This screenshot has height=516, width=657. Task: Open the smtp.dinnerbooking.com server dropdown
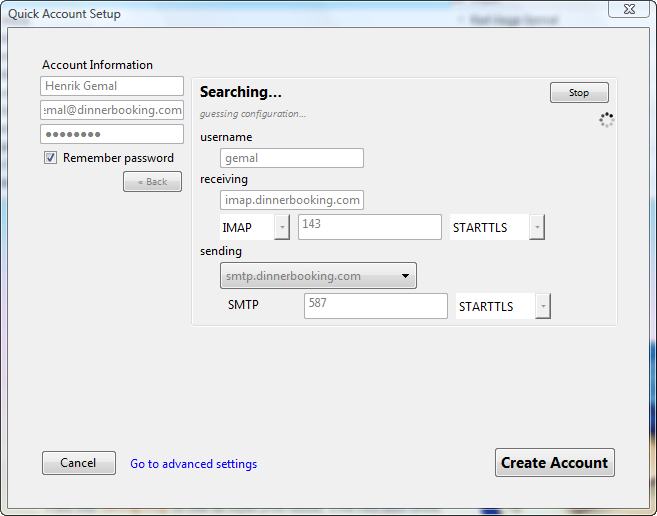point(318,276)
